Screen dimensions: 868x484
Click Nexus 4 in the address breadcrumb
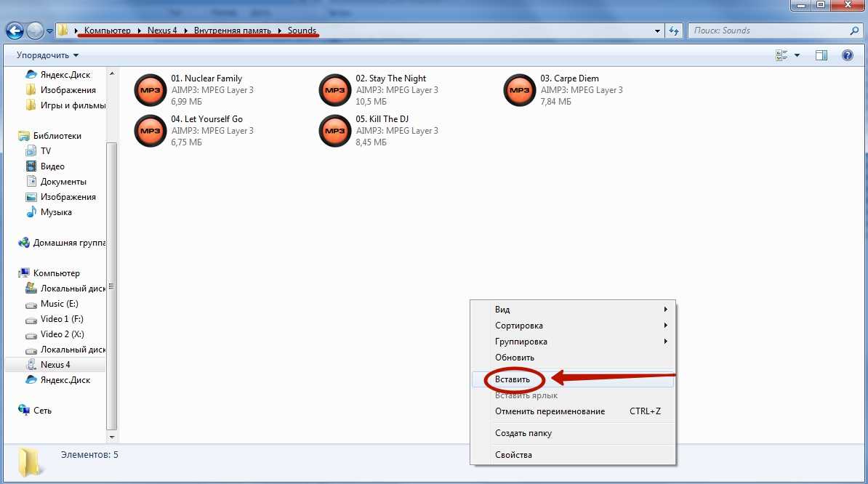[x=162, y=31]
